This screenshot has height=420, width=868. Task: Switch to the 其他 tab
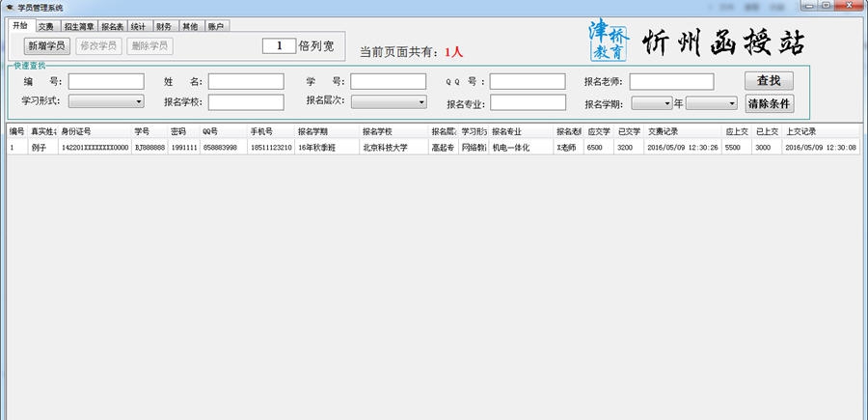[190, 26]
